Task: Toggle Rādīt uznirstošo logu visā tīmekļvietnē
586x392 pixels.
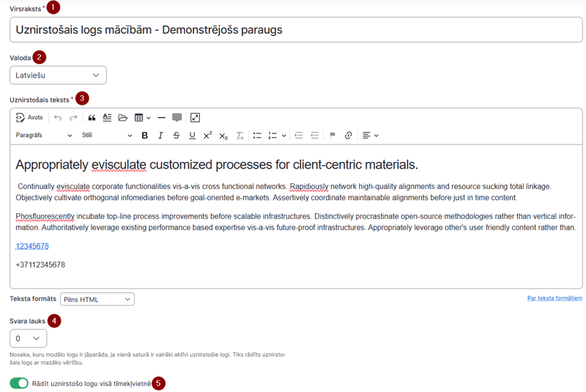Action: (19, 383)
